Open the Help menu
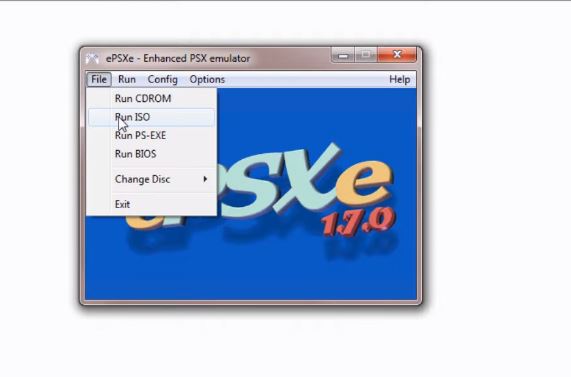The width and height of the screenshot is (571, 377). point(399,79)
